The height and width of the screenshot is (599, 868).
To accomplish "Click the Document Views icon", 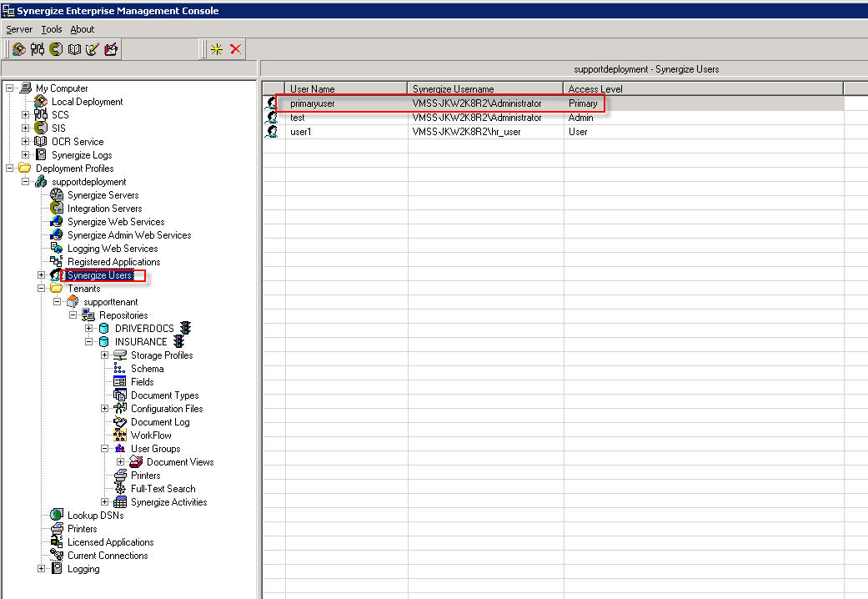I will 136,461.
